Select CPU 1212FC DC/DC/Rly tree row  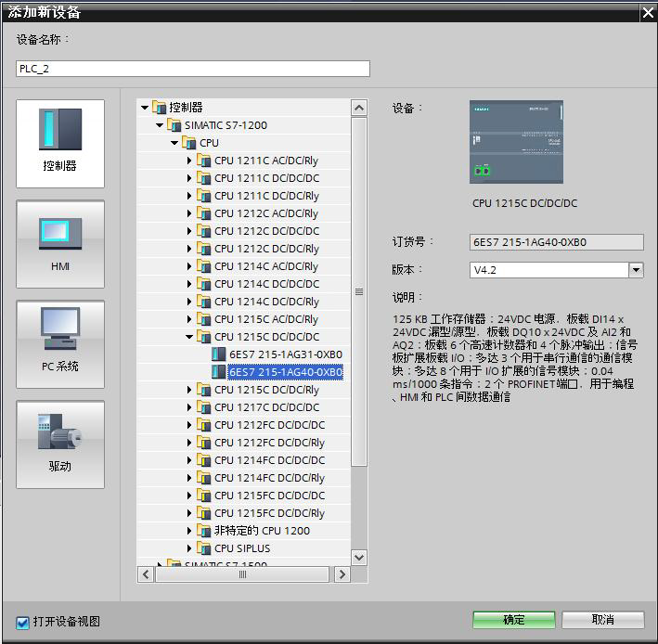pos(269,443)
